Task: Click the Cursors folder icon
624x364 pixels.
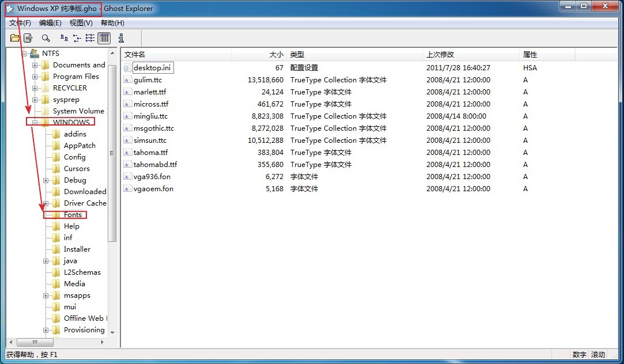Action: (56, 169)
